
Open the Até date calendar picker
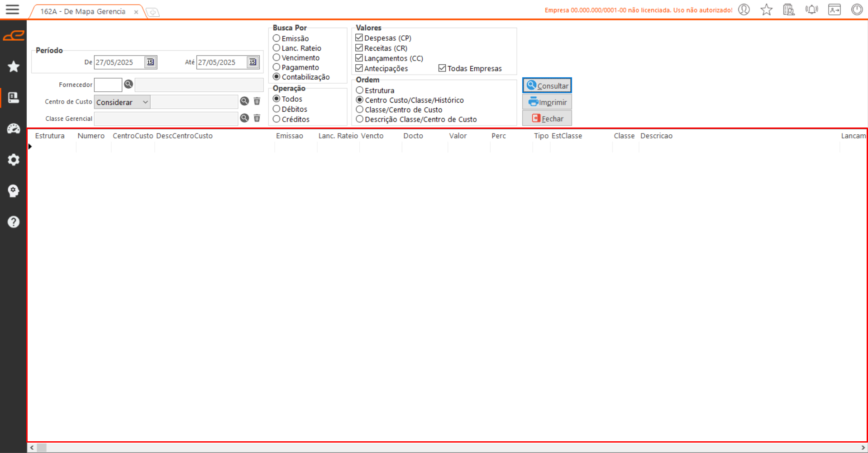[253, 62]
